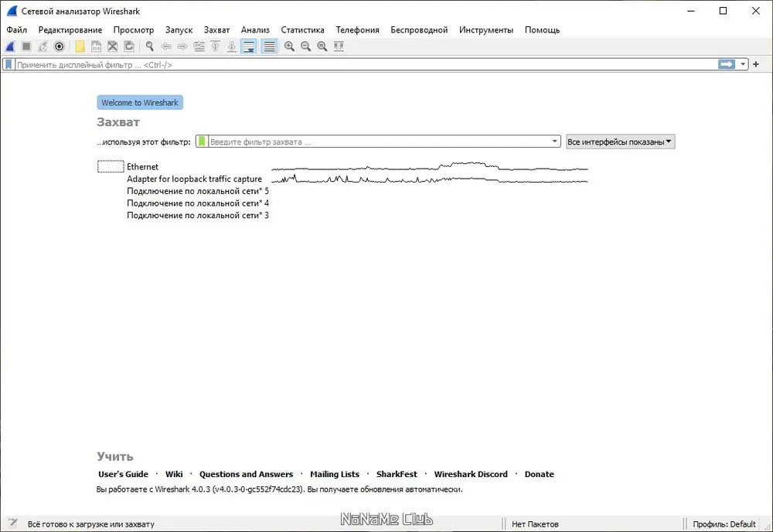Select the Ethernet interface
Screen dimensions: 773x532
click(x=142, y=167)
